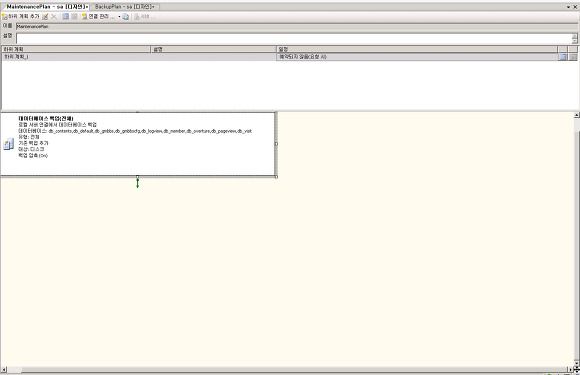Click the remove schedule toolbar icon
The image size is (580, 375).
[74, 17]
